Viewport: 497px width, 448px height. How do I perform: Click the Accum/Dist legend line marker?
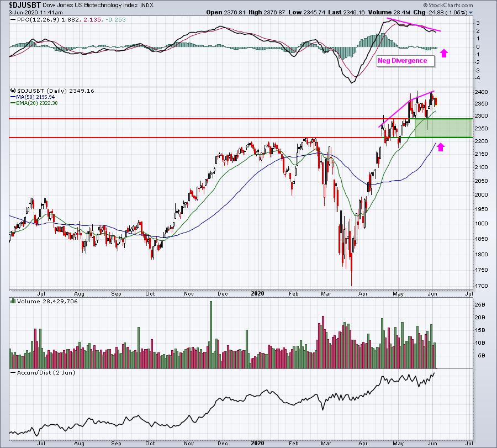point(13,372)
